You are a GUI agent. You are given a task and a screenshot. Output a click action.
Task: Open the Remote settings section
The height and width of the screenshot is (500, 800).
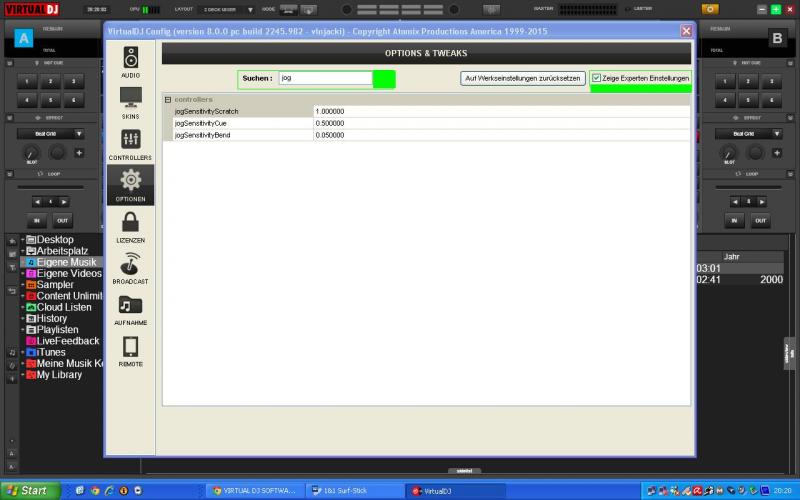[x=131, y=351]
